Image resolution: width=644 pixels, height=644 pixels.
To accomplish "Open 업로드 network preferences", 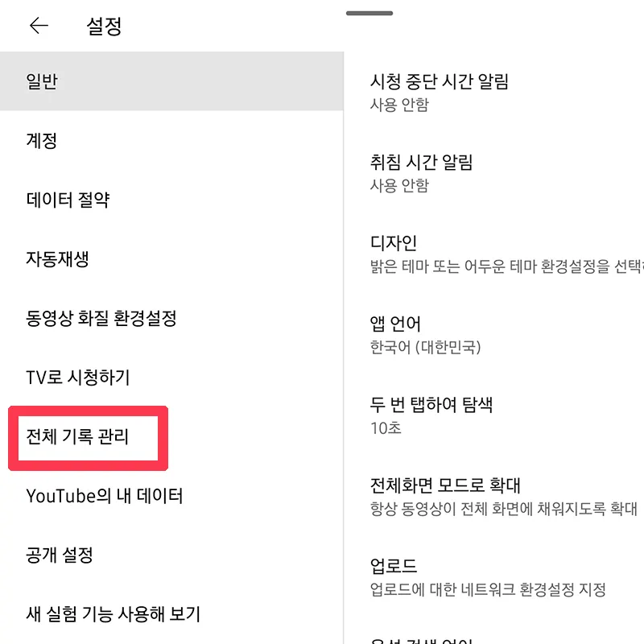I will tap(494, 578).
